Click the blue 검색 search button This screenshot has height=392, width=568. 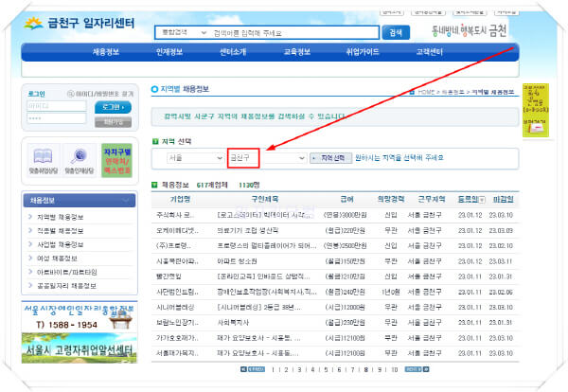[x=396, y=32]
